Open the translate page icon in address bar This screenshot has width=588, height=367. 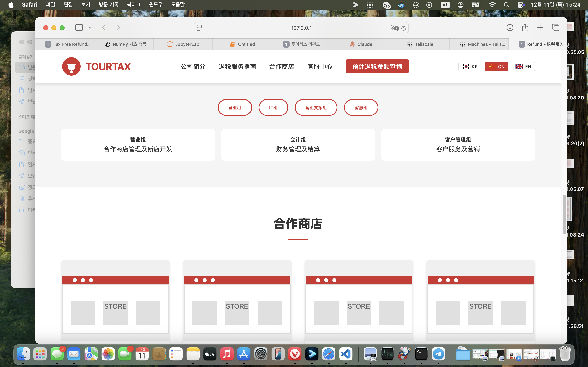pyautogui.click(x=395, y=28)
